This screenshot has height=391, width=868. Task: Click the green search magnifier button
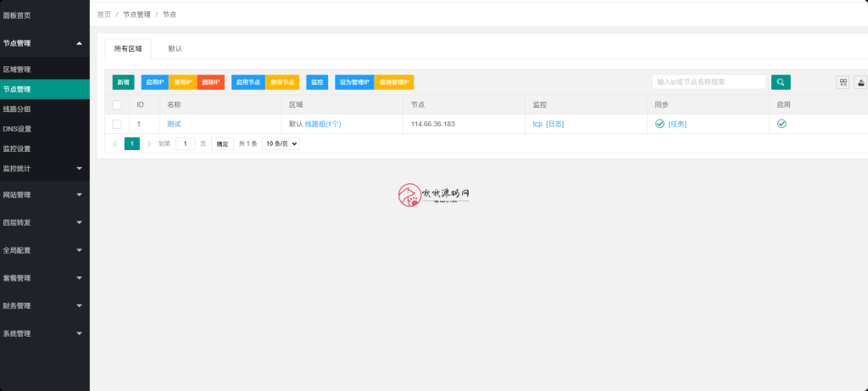(781, 82)
